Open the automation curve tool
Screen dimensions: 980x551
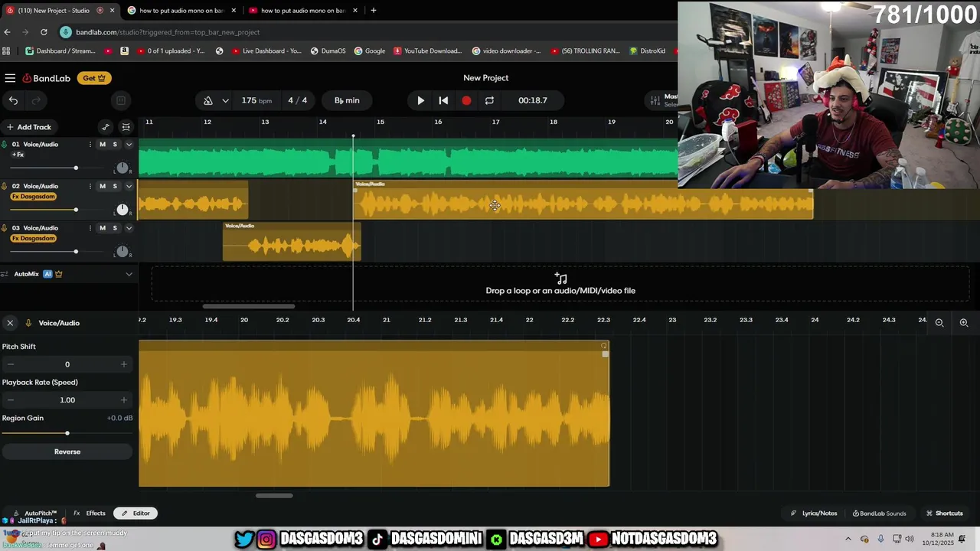click(x=106, y=127)
